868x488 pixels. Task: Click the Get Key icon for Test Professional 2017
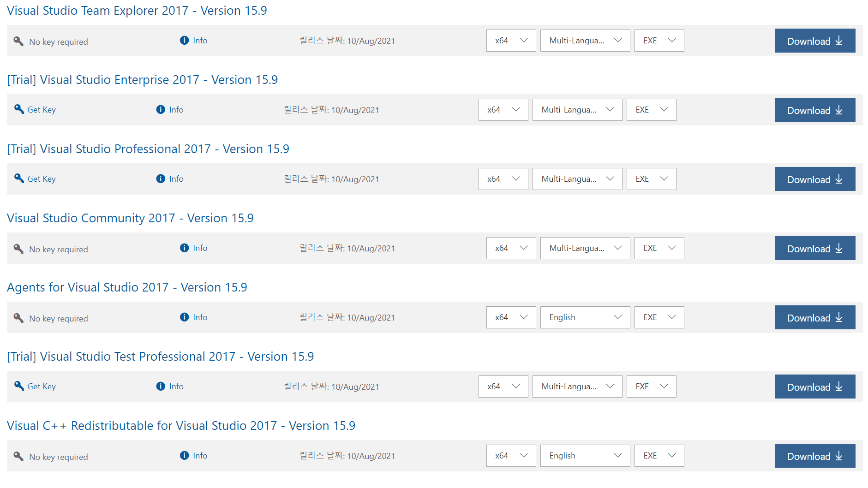pos(19,386)
